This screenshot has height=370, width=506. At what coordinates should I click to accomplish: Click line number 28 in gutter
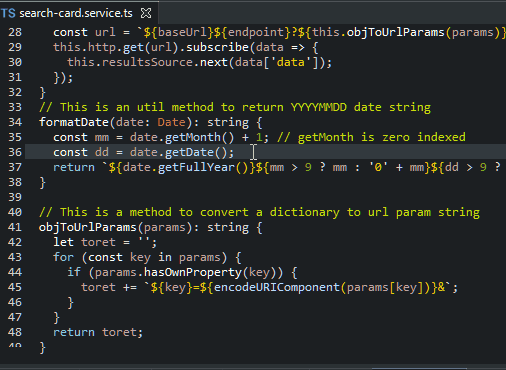(15, 32)
